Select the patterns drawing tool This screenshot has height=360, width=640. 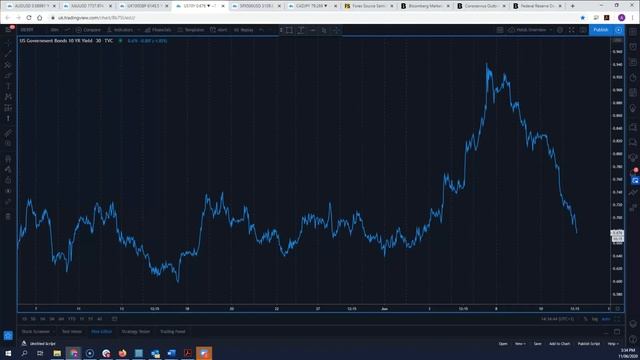coord(8,97)
